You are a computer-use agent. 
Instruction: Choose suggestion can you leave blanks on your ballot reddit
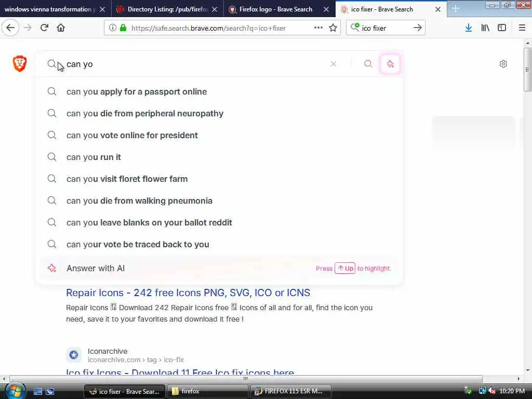click(219, 222)
